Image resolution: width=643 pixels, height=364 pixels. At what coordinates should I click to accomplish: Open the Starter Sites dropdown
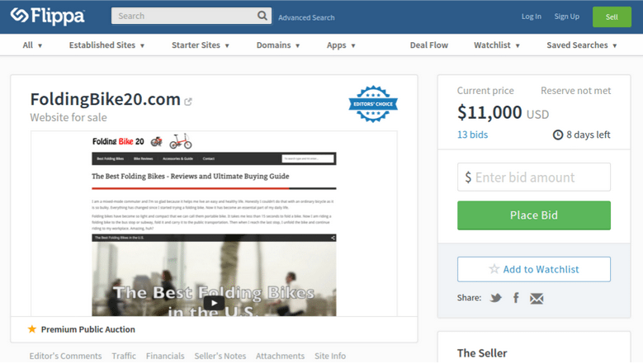click(x=200, y=45)
